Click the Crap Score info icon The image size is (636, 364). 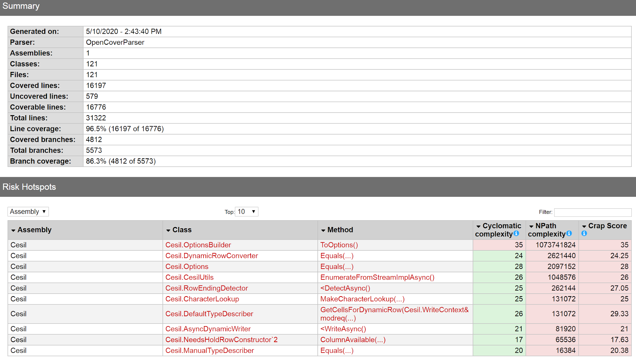click(584, 233)
